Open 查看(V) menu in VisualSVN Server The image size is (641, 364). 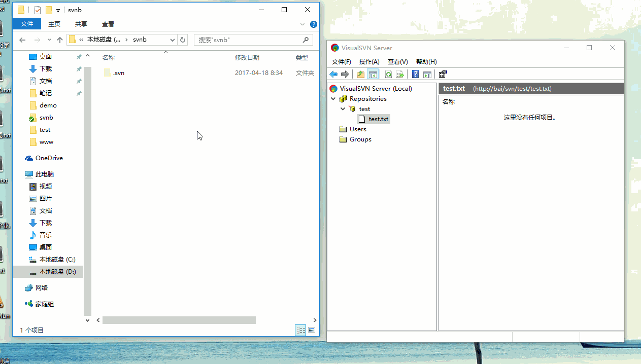click(x=398, y=62)
